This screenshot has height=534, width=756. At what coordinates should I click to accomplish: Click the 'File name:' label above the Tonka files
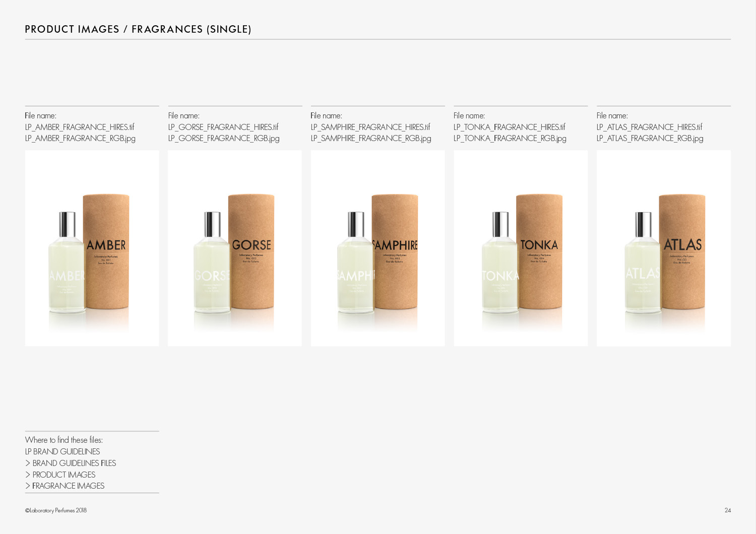(469, 116)
